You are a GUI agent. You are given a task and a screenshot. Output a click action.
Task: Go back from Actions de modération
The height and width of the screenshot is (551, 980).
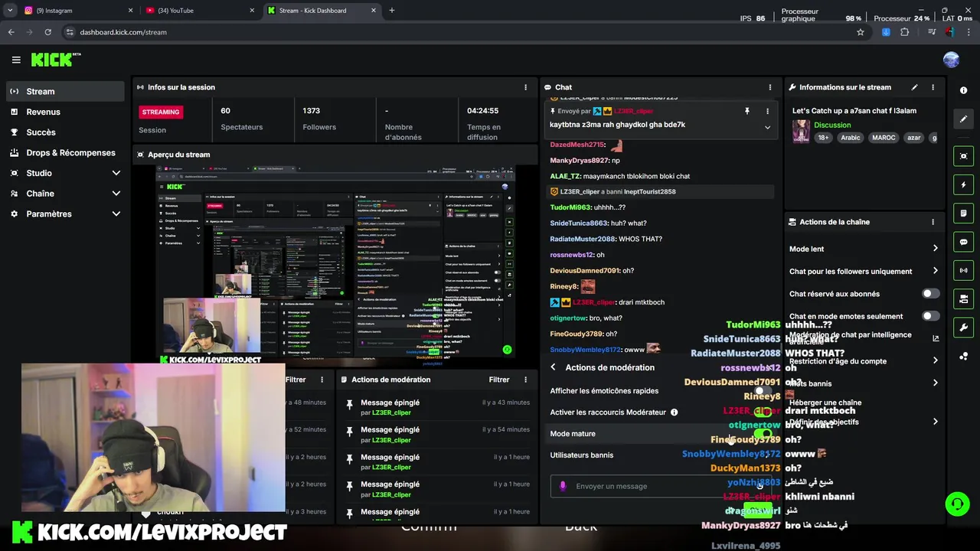tap(553, 367)
